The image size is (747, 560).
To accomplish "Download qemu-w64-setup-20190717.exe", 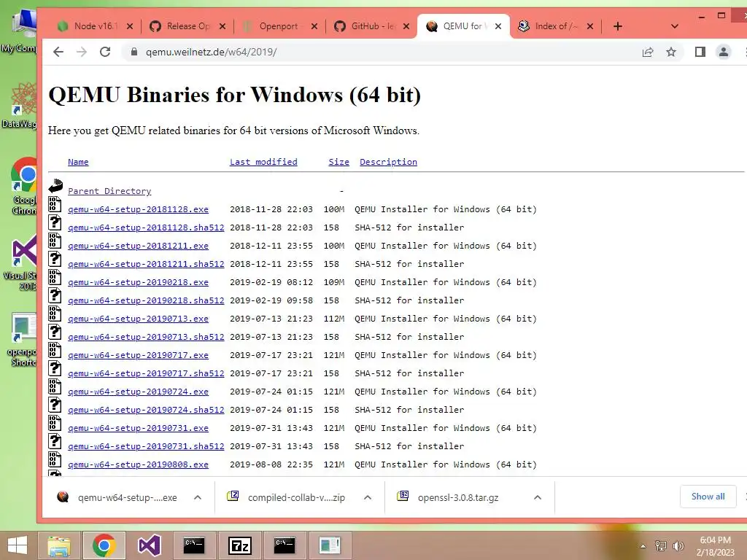I will pos(138,355).
